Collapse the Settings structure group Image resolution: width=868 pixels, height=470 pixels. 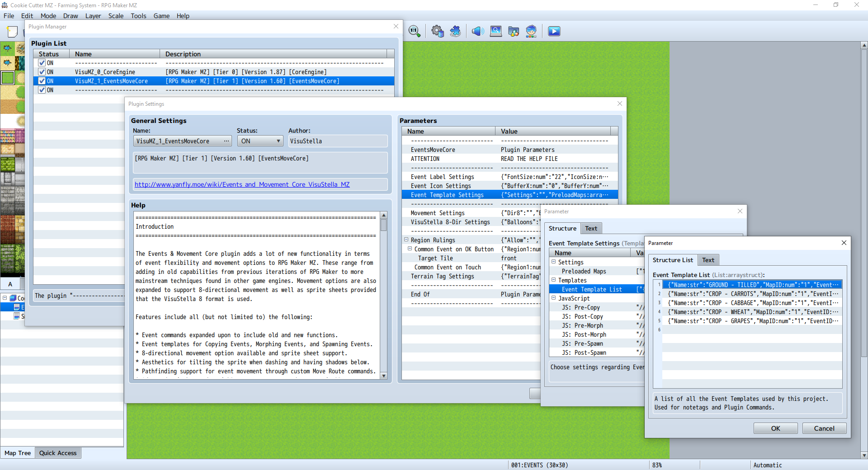553,262
